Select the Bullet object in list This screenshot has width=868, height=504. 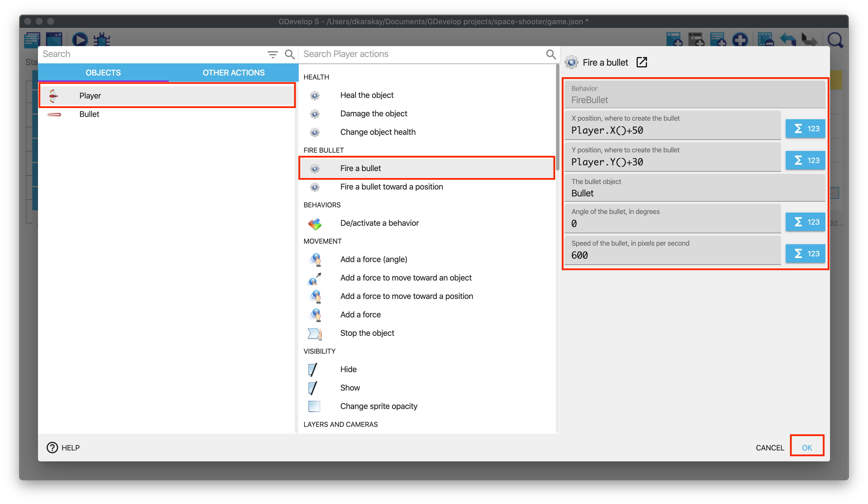89,114
